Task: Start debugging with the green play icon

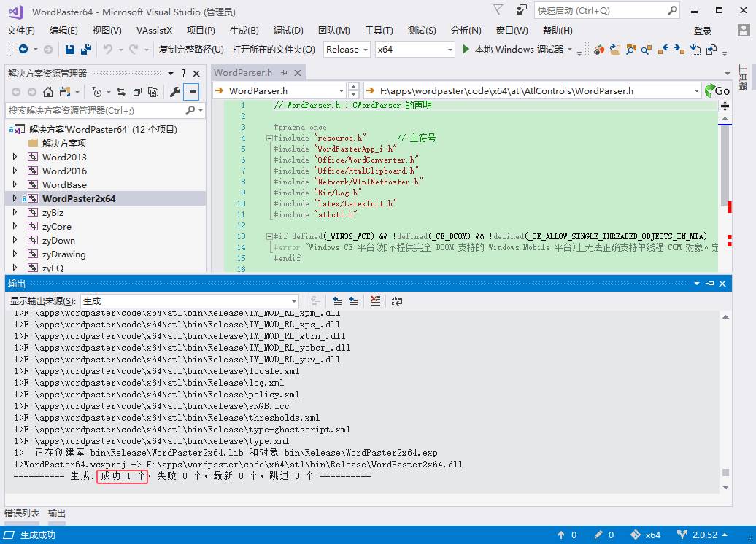Action: click(466, 50)
